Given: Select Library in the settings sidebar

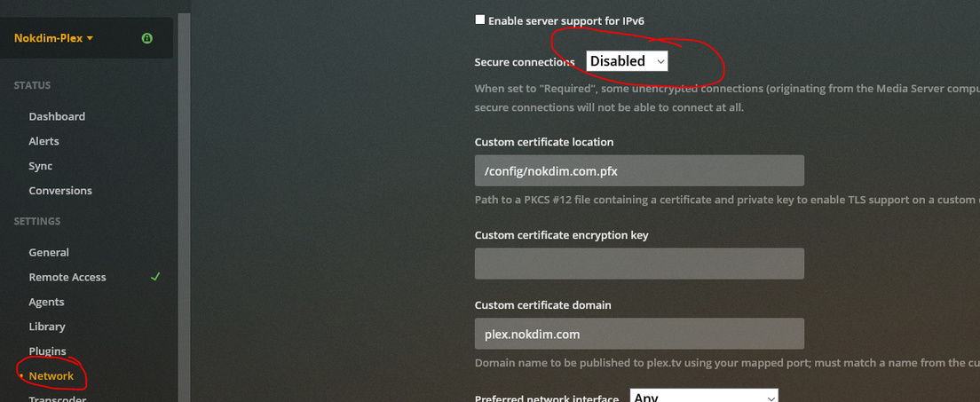Looking at the screenshot, I should (x=47, y=327).
